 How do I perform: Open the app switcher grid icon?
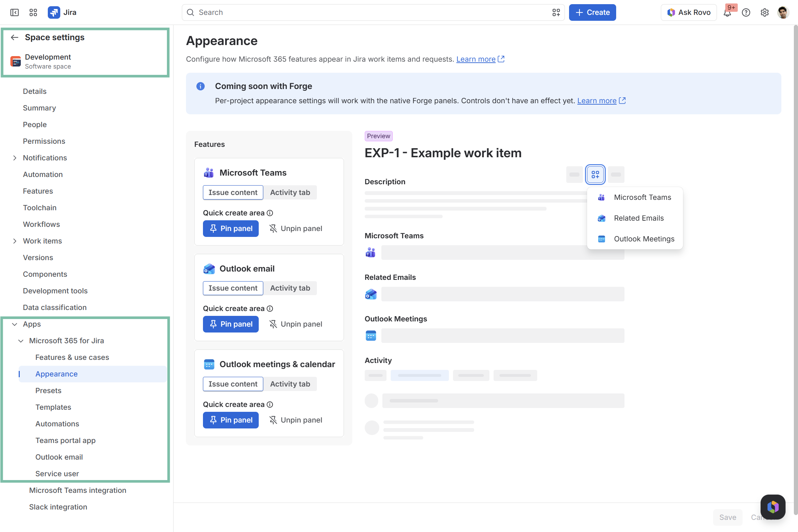tap(33, 12)
